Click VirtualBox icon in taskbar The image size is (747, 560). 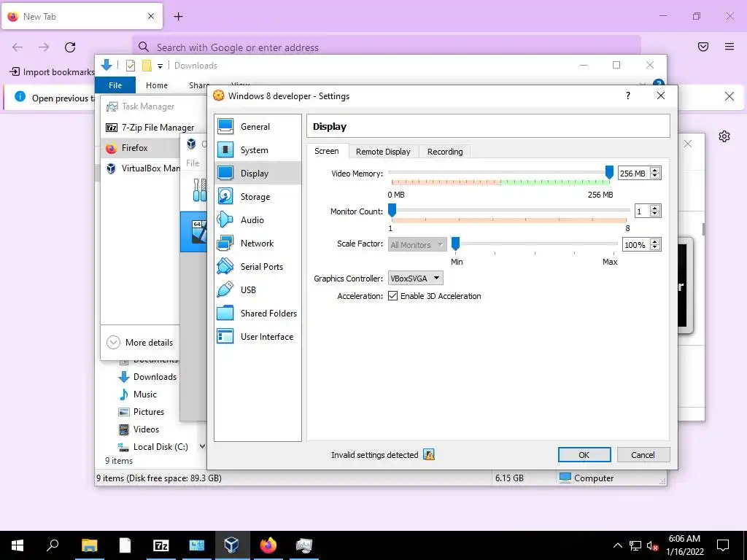231,545
